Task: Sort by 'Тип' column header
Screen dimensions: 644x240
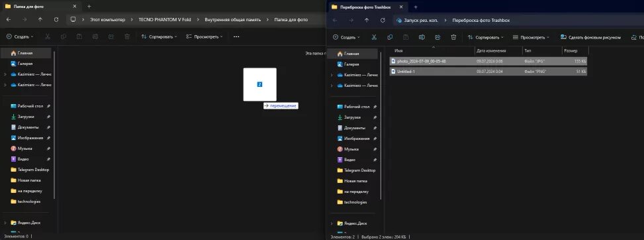Action: click(542, 50)
